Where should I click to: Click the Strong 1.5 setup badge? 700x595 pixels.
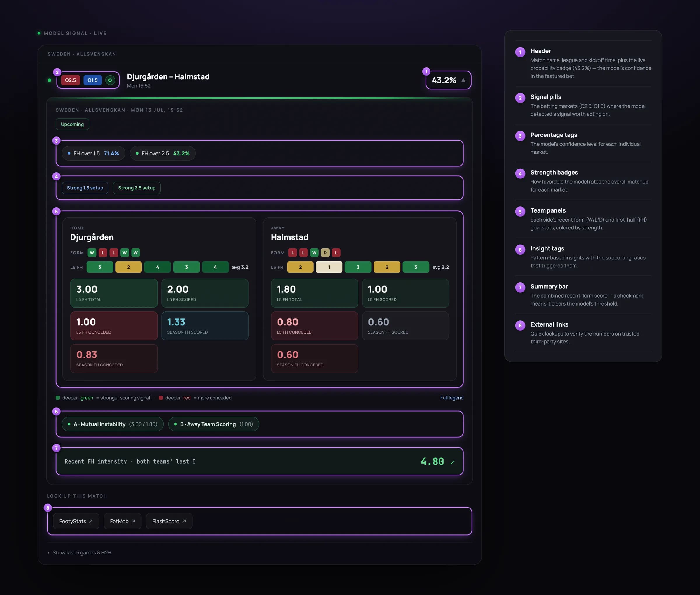coord(85,188)
